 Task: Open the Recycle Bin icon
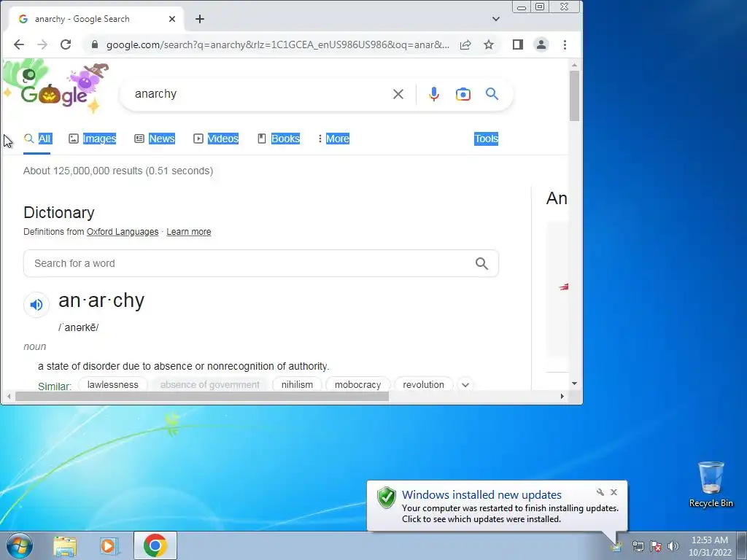tap(711, 484)
